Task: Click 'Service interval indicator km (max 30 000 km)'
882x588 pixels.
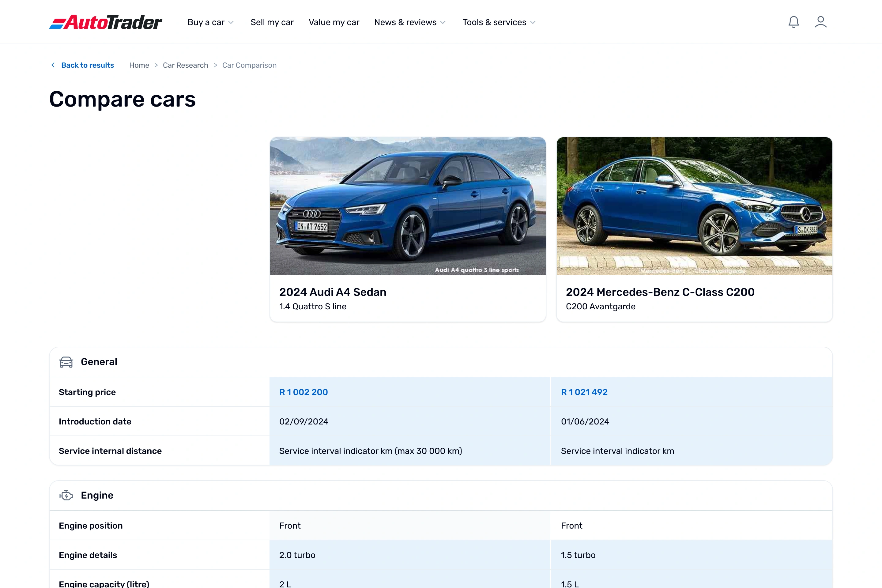Action: (371, 451)
